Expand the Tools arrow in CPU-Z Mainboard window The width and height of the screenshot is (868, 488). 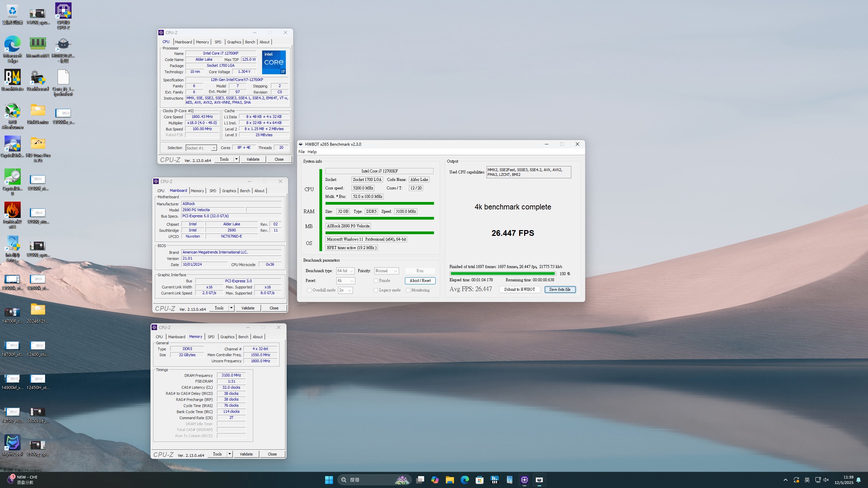pyautogui.click(x=231, y=308)
